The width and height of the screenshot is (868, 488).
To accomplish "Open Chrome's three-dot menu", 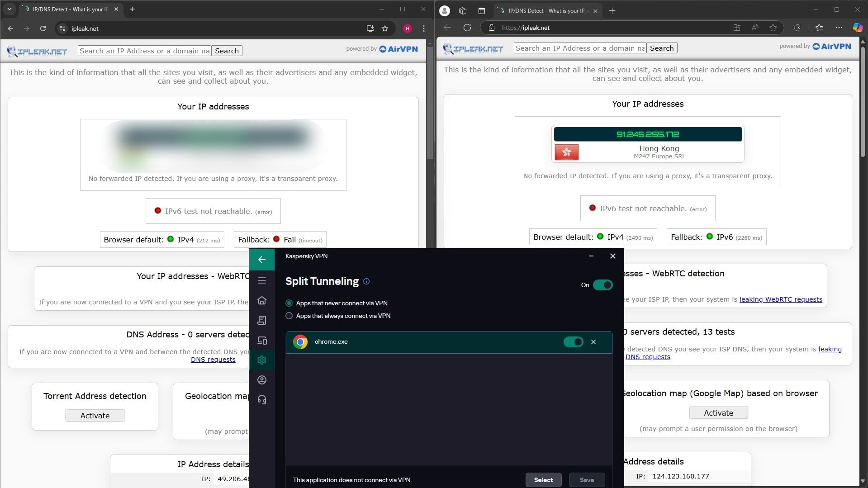I will pos(423,28).
